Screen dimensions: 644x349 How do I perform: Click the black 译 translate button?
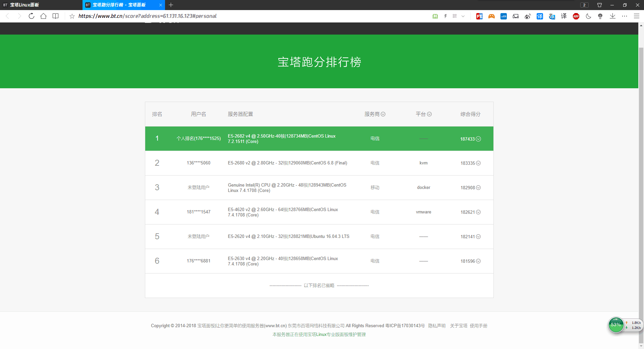pos(564,16)
